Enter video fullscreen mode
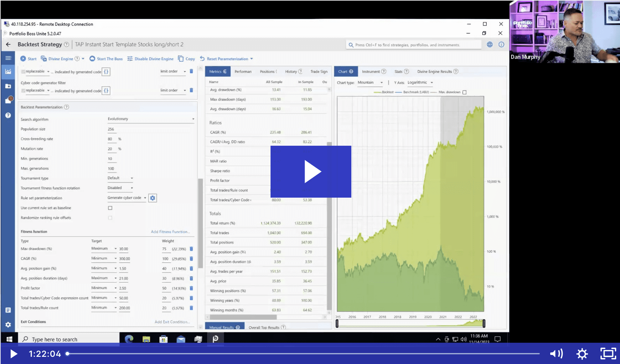Screen dimensions: 620x364 point(608,354)
